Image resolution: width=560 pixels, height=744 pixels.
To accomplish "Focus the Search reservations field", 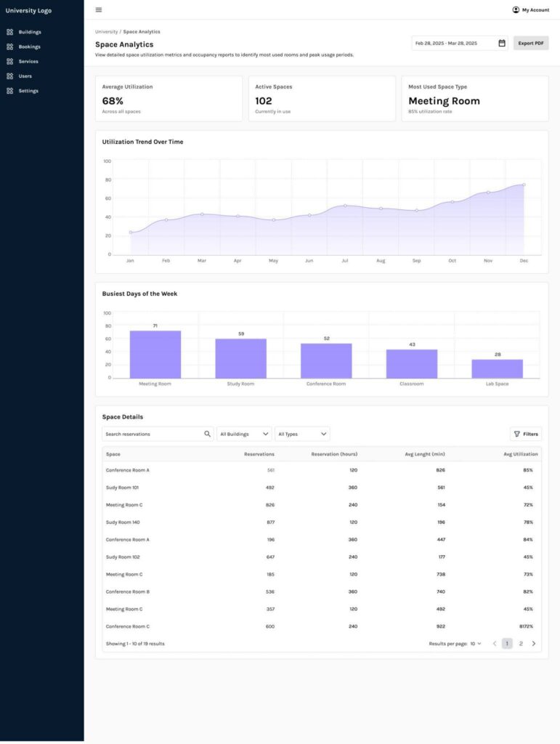I will 158,434.
